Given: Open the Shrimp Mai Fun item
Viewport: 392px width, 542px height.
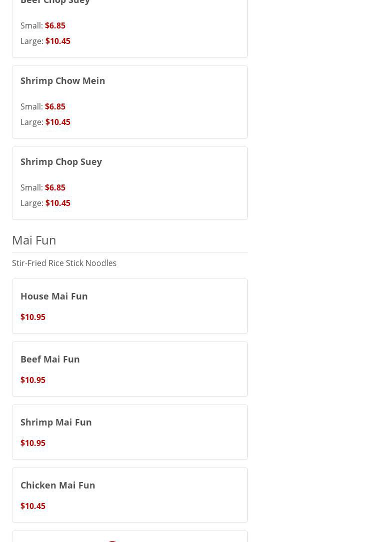Looking at the screenshot, I should tap(56, 422).
